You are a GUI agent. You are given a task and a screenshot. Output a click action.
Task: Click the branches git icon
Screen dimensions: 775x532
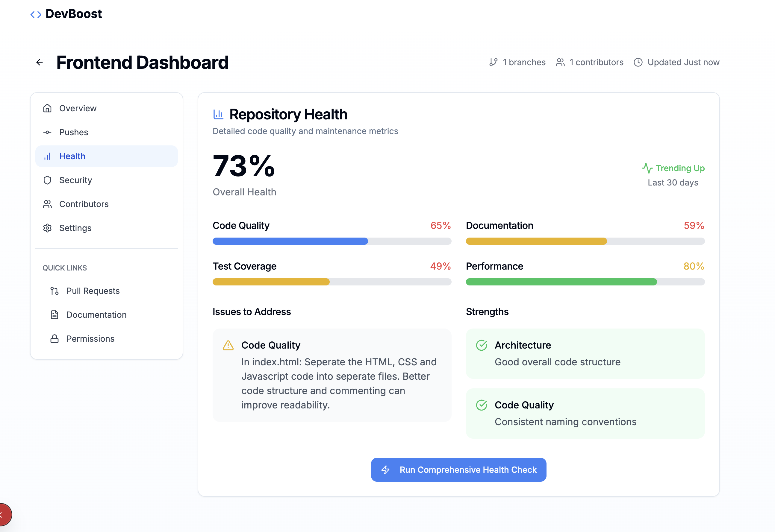[494, 62]
